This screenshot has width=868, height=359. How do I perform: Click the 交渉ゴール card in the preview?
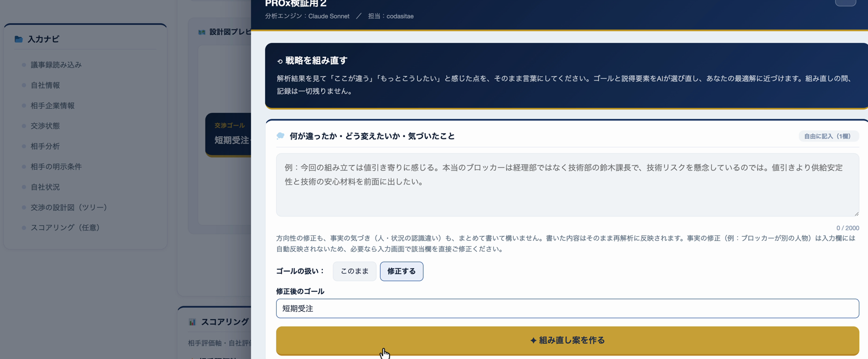pyautogui.click(x=229, y=134)
